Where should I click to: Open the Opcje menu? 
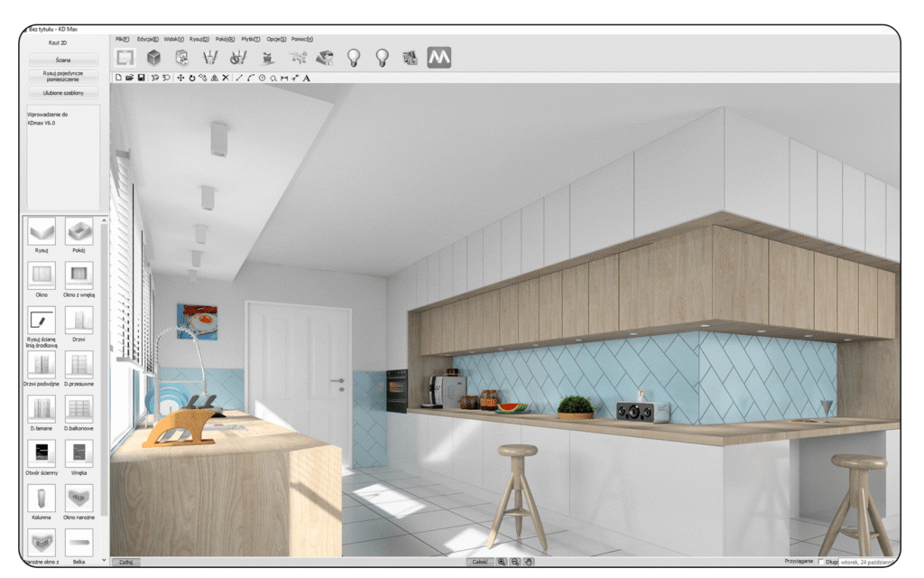(275, 39)
